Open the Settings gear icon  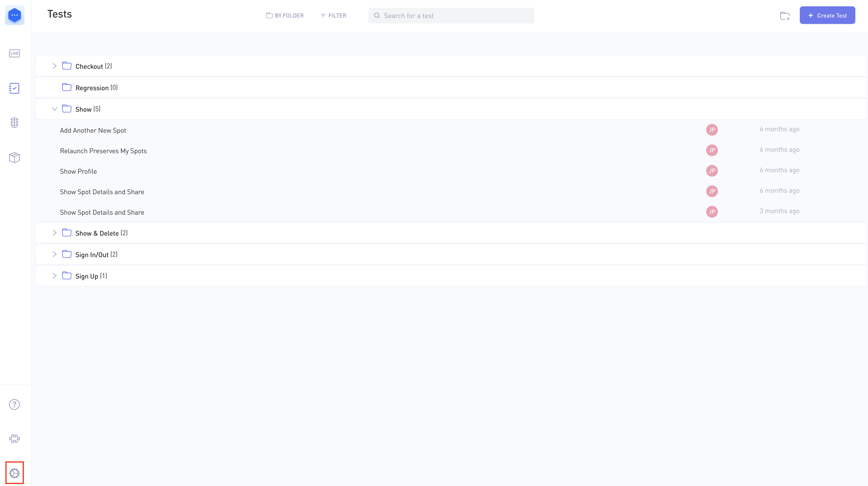14,473
